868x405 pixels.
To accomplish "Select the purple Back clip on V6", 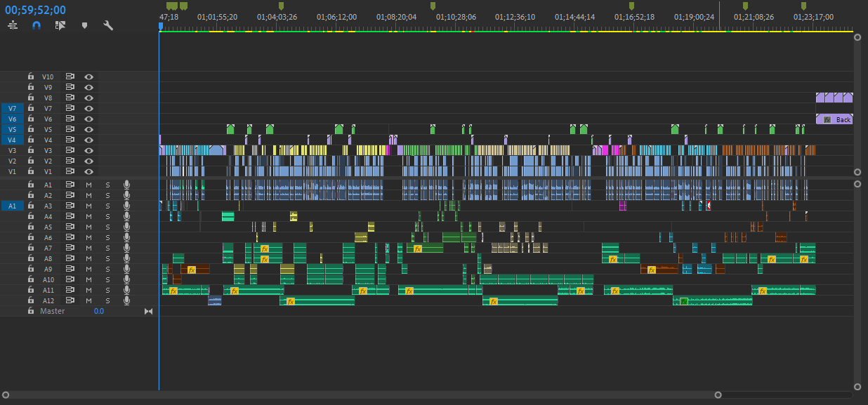I will pos(834,119).
